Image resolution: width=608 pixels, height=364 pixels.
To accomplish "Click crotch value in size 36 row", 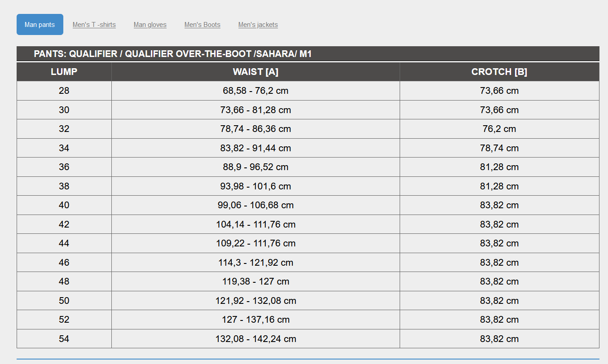I will coord(499,167).
